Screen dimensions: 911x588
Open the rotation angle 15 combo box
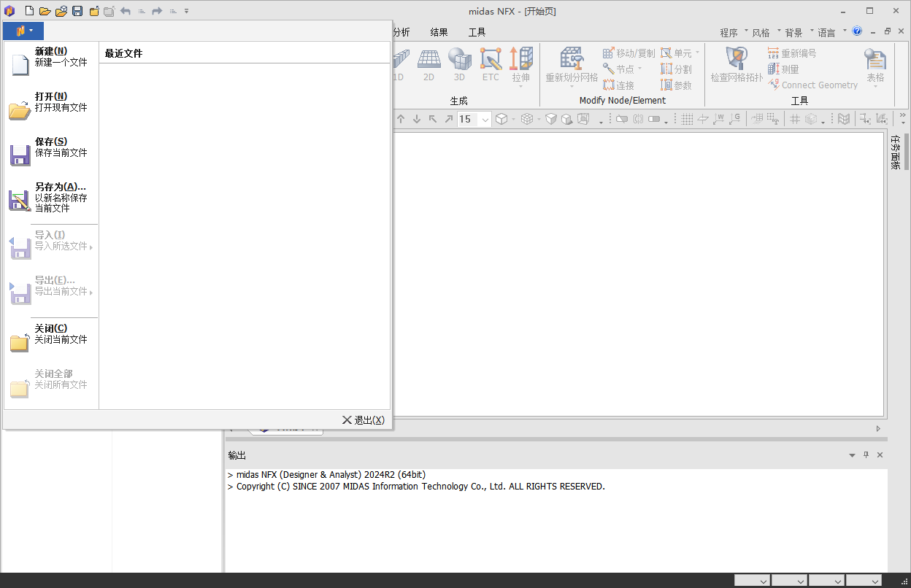coord(474,119)
